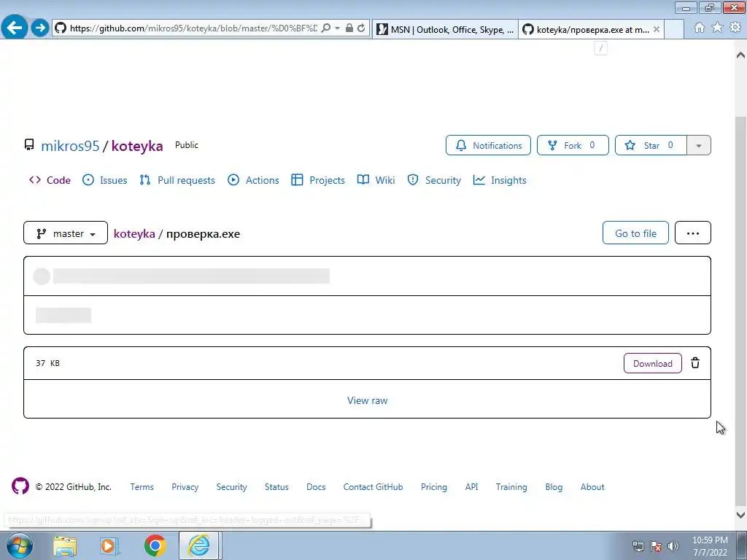The width and height of the screenshot is (747, 560).
Task: Open the koteyka repository title link
Action: [137, 146]
